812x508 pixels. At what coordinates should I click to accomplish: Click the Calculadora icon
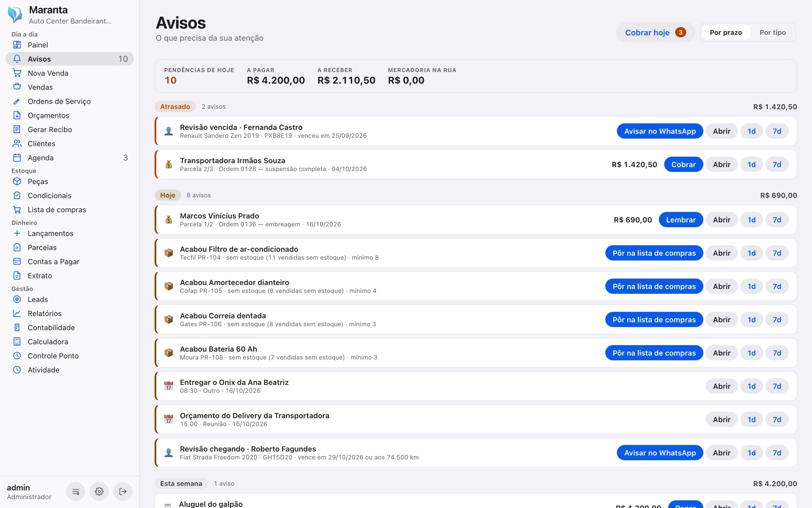coord(17,341)
